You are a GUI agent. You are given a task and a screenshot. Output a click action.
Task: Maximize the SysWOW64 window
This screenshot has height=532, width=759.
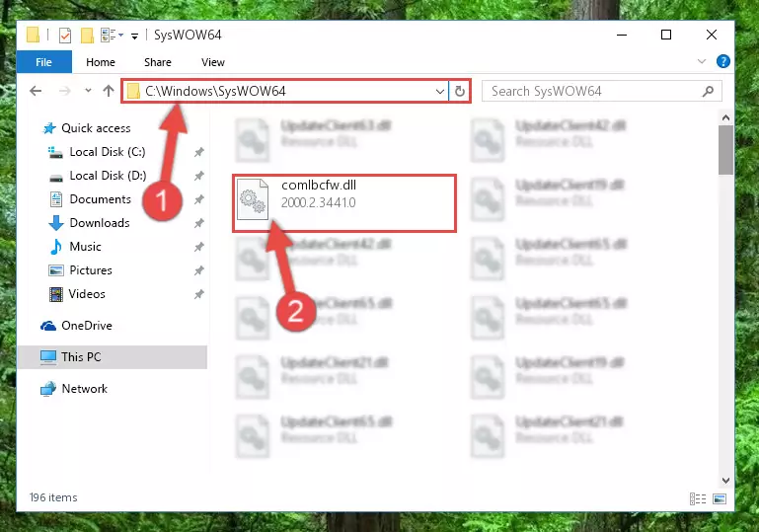666,35
